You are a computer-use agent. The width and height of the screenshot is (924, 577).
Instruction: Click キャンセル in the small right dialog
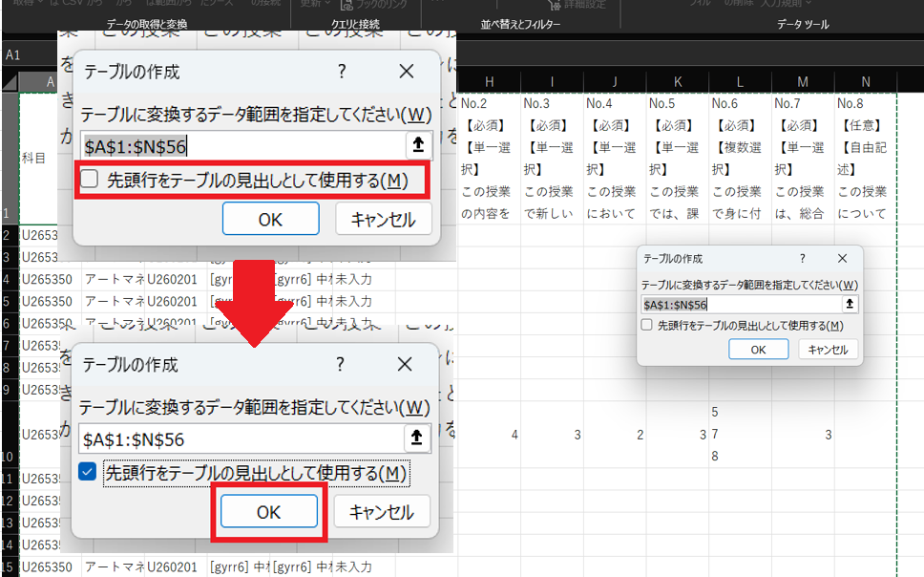tap(828, 350)
